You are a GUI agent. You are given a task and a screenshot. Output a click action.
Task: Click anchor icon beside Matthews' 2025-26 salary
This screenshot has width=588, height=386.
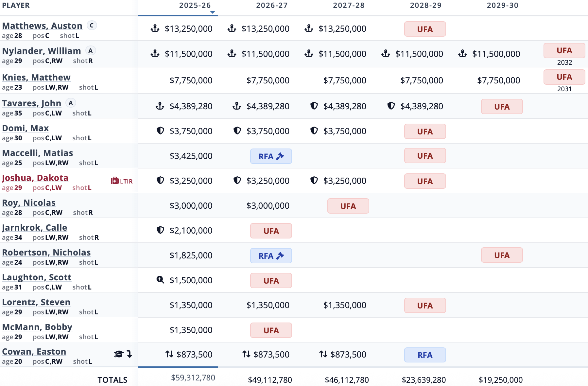pyautogui.click(x=155, y=29)
